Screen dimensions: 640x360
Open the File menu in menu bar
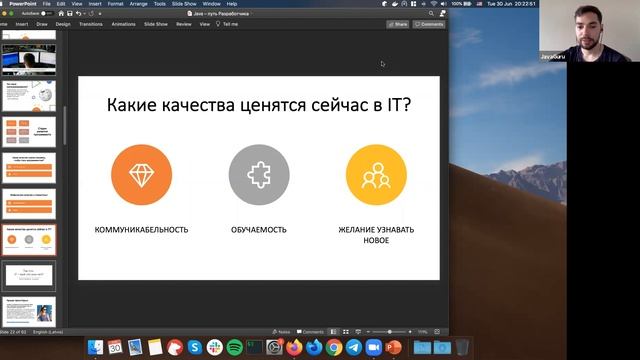click(x=47, y=4)
